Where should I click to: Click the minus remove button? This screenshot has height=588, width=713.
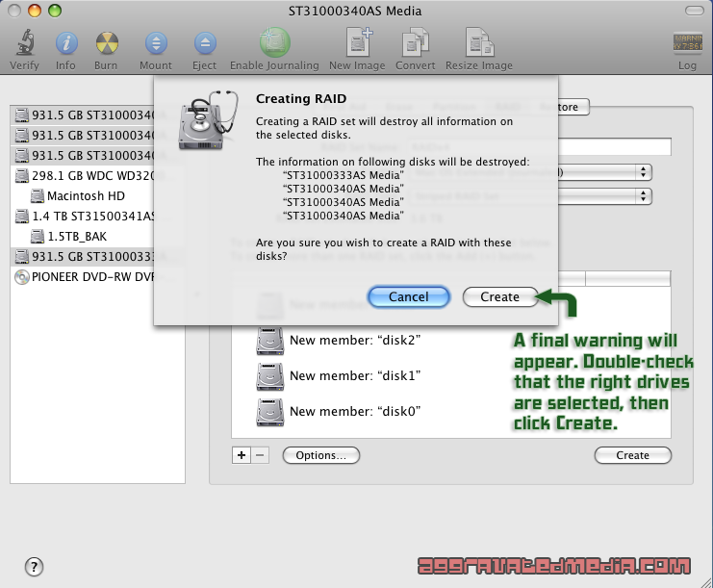[260, 455]
